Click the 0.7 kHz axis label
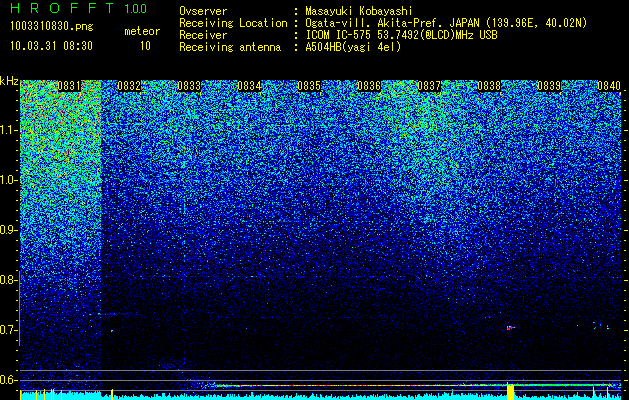 click(8, 330)
